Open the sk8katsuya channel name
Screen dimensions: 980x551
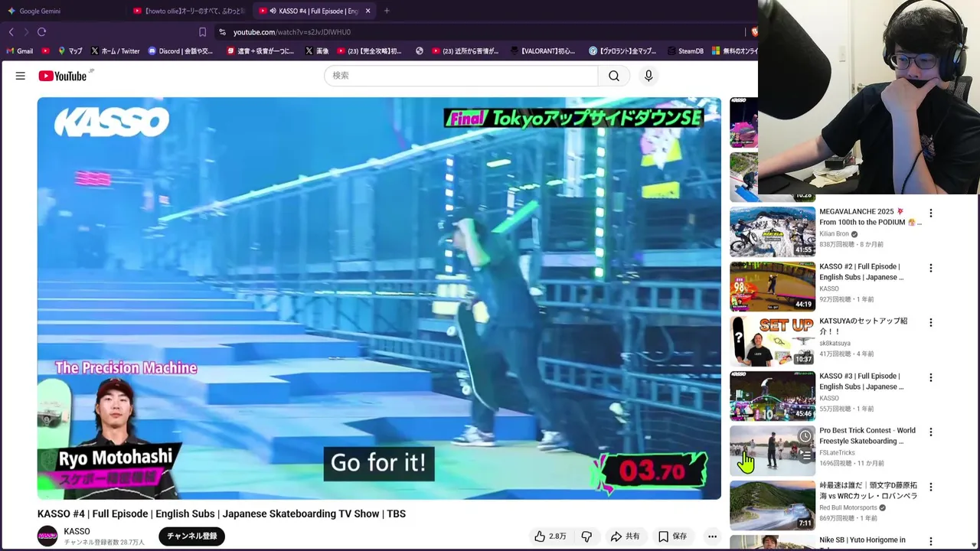835,344
